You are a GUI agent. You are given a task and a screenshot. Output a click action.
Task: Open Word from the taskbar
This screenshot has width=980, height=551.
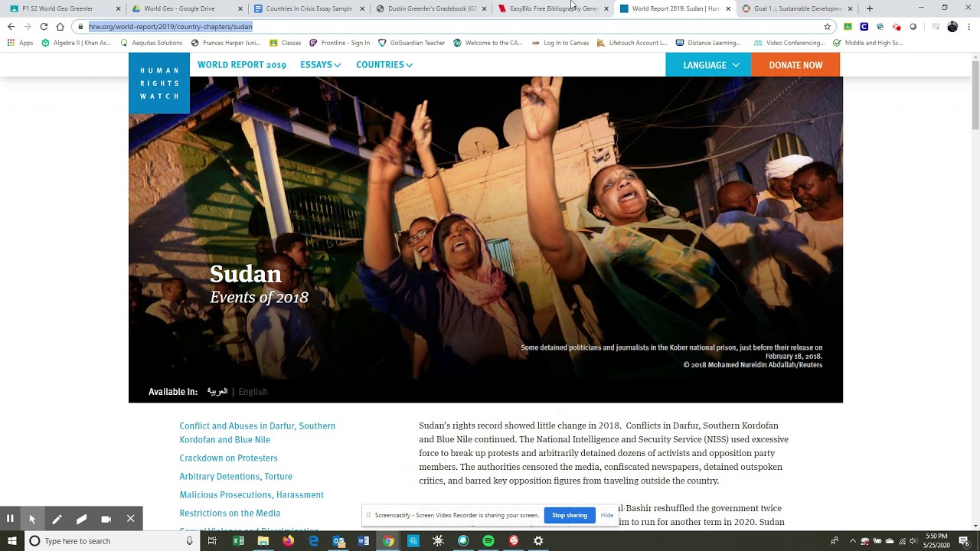click(364, 541)
